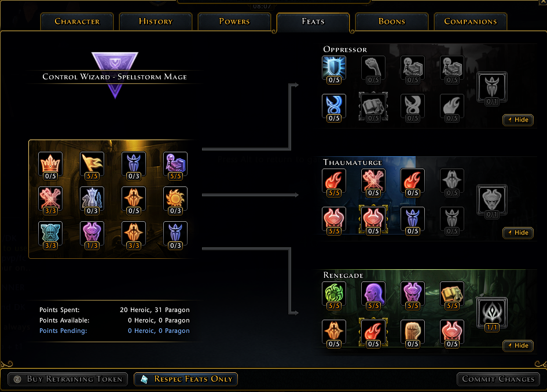Collapse the Thaumaturge tree with Hide
547x392 pixels.
518,232
